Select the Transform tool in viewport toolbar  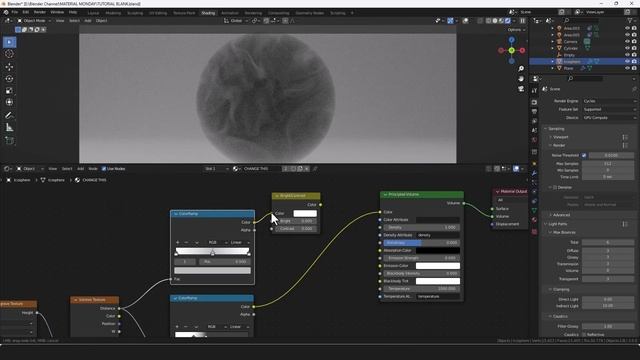tap(9, 102)
